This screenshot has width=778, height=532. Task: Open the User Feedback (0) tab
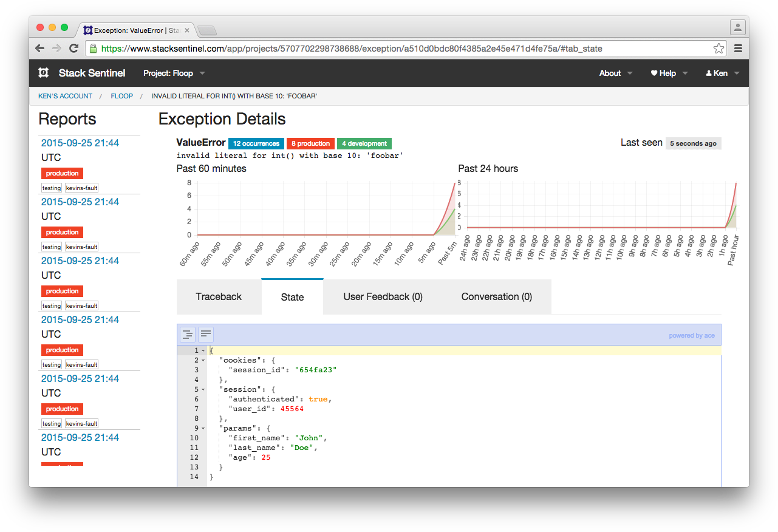pos(383,297)
